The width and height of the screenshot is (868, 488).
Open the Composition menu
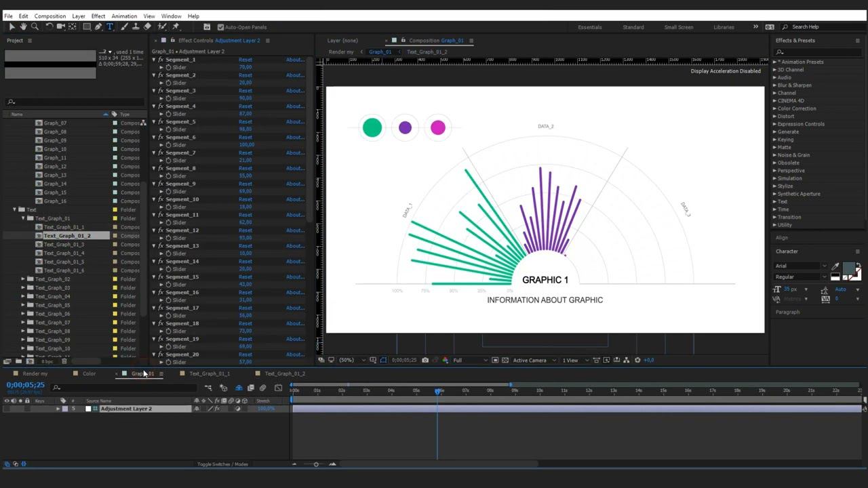click(x=50, y=16)
